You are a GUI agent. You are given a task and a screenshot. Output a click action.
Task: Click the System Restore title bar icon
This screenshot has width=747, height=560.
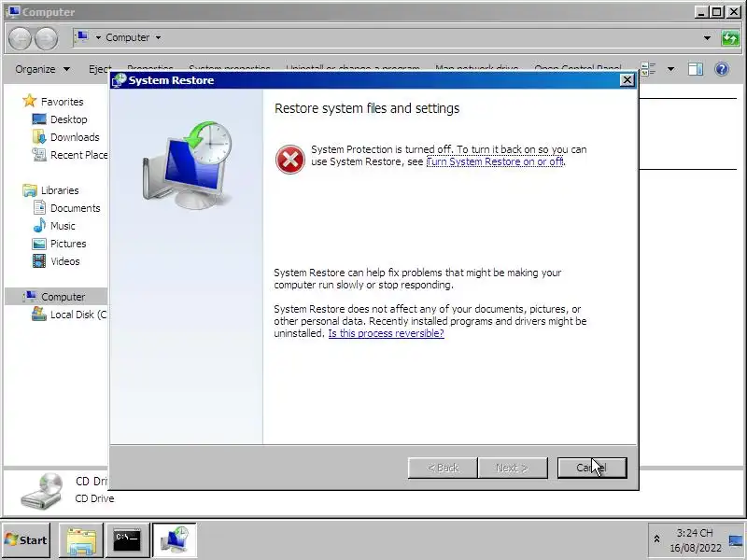[x=119, y=80]
